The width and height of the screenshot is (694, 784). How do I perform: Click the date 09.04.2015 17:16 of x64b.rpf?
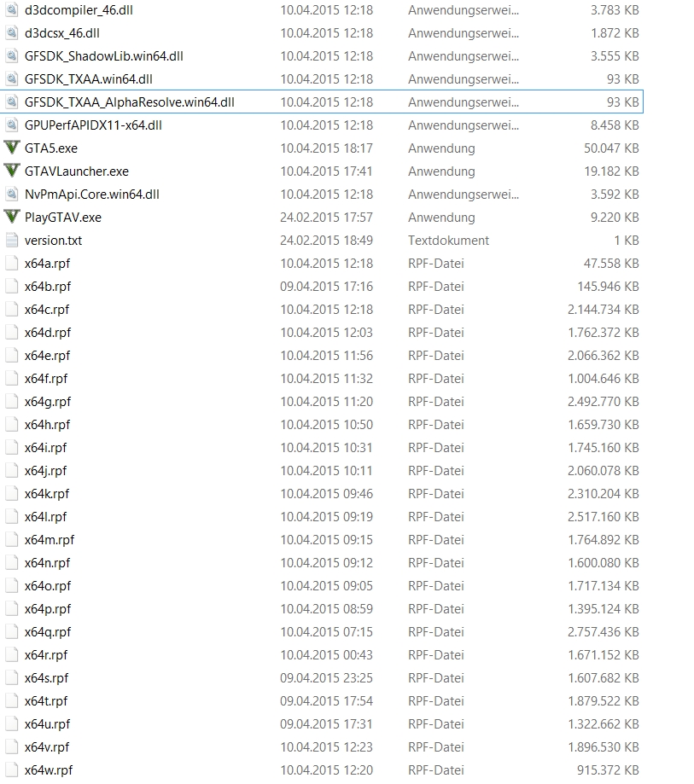pos(326,287)
